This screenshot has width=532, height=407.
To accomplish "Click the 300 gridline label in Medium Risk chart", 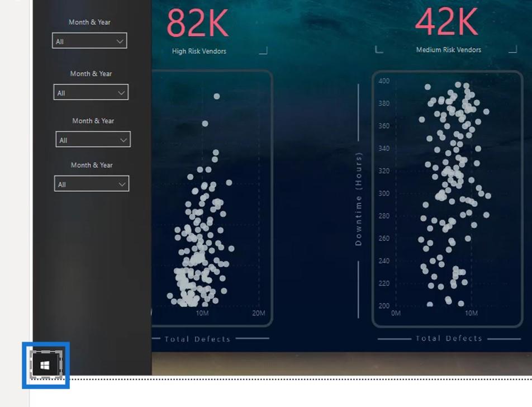I will pos(384,193).
